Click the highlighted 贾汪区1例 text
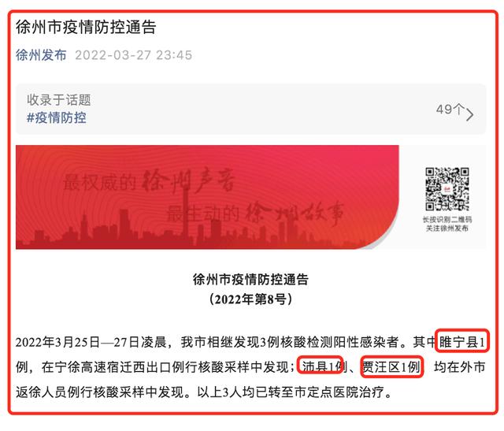Viewport: 504px width, 431px height. tap(391, 366)
